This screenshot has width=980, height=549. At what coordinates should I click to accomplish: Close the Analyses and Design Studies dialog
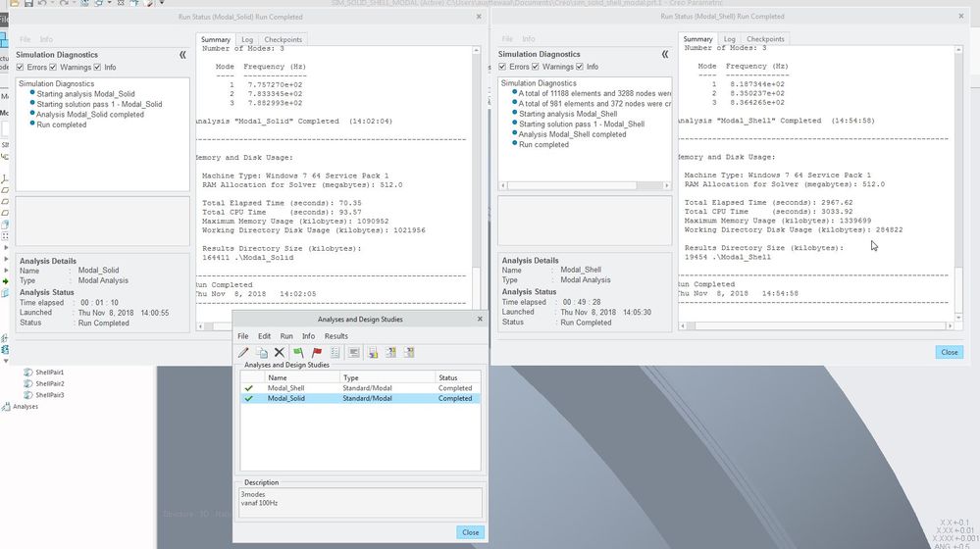(x=470, y=532)
